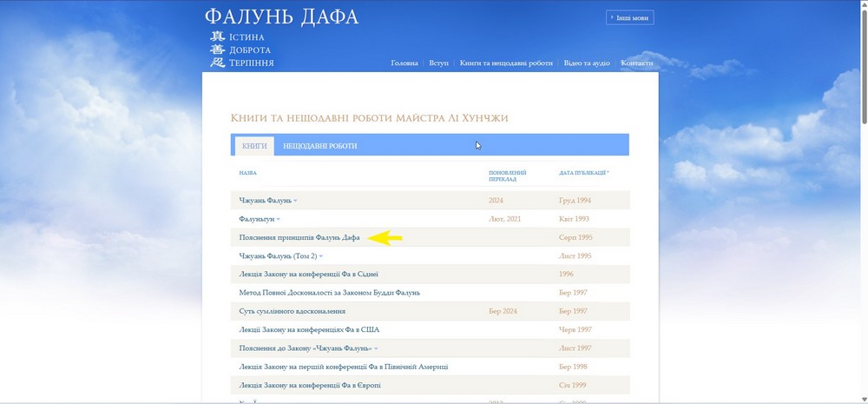Open the Вступ menu item

[x=439, y=63]
